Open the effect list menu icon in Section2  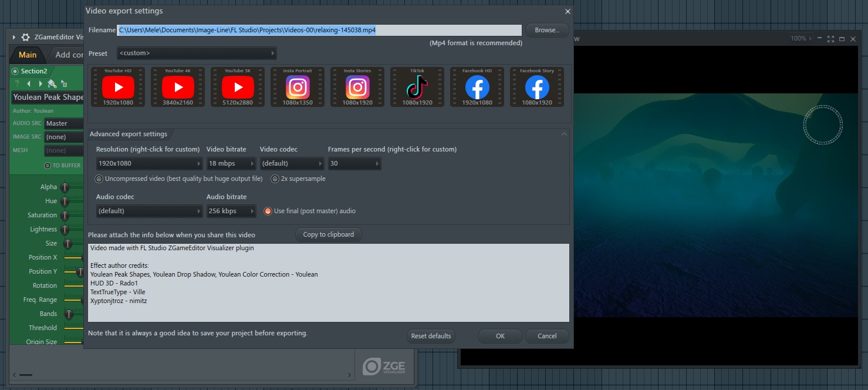coord(63,84)
